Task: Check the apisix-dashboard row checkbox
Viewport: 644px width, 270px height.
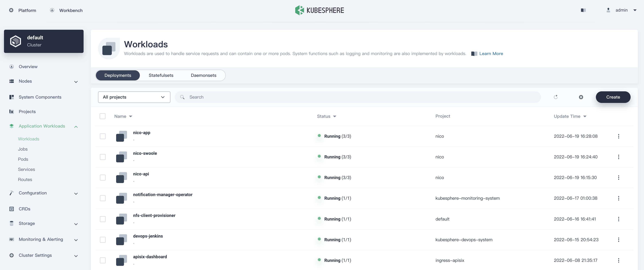Action: [x=103, y=260]
